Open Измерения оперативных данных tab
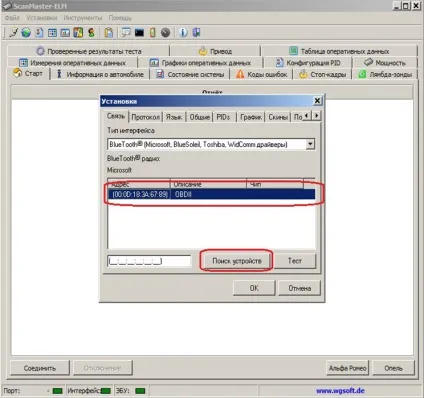The height and width of the screenshot is (398, 424). 73,63
